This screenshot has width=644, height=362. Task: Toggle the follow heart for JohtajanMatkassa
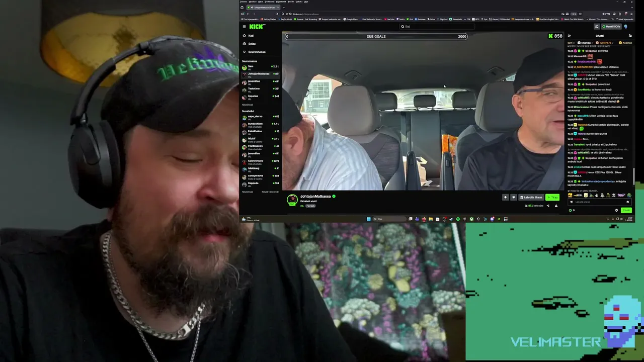coord(513,197)
